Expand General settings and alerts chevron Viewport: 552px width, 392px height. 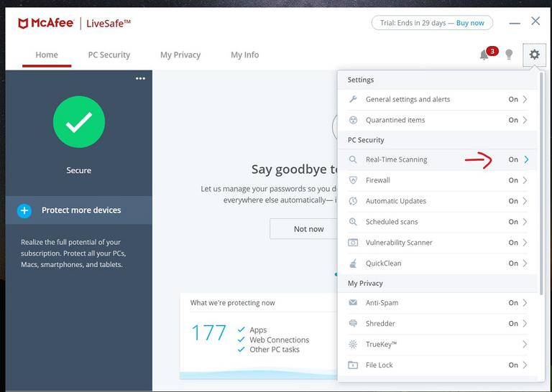click(525, 100)
